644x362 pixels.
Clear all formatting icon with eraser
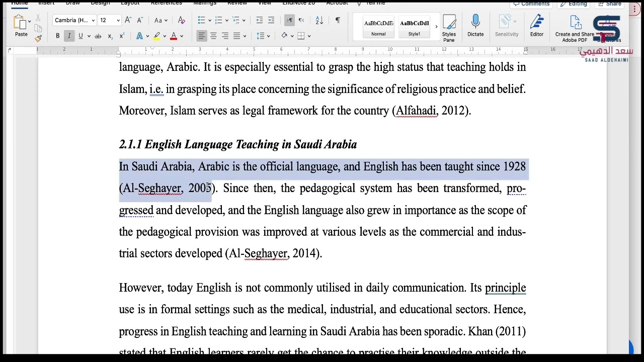coord(182,20)
